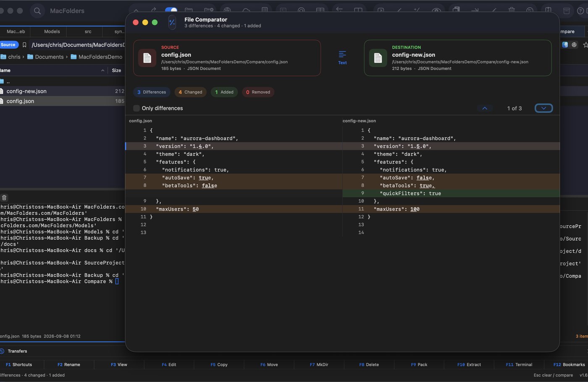Select F4 Edit in the function bar
Screen dimensions: 588x382
(169, 364)
